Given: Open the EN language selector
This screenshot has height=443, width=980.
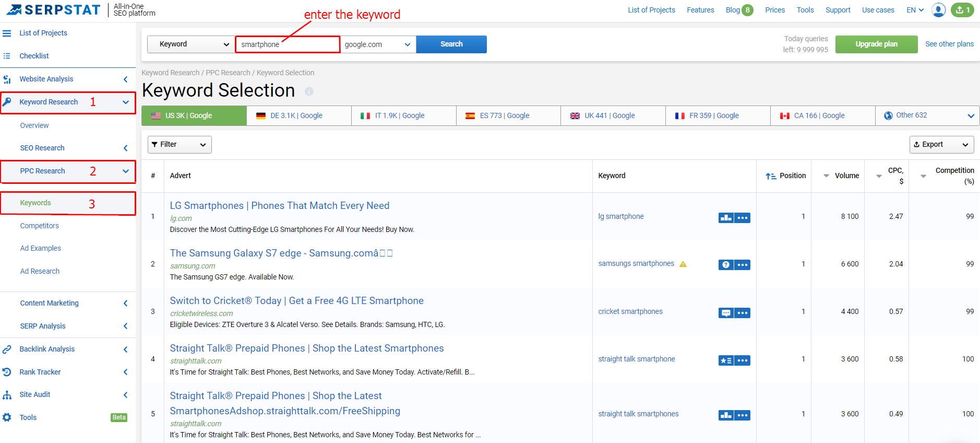Looking at the screenshot, I should [915, 10].
